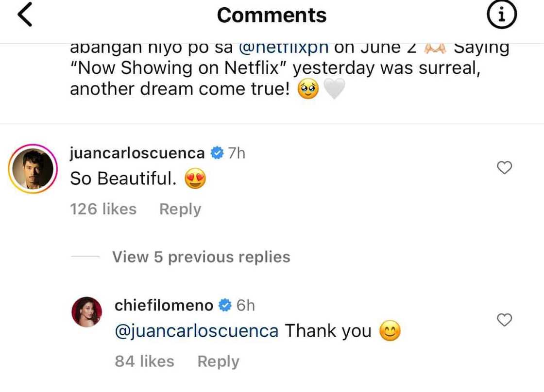Viewport: 544px width, 392px height.
Task: Click the smiling emoji in chiefilomeno's reply
Action: [x=390, y=330]
